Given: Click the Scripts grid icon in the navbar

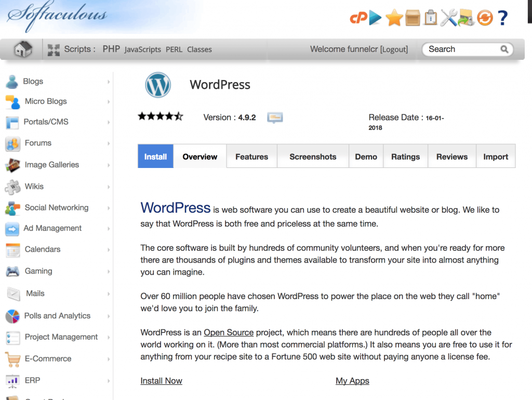Looking at the screenshot, I should [x=54, y=50].
